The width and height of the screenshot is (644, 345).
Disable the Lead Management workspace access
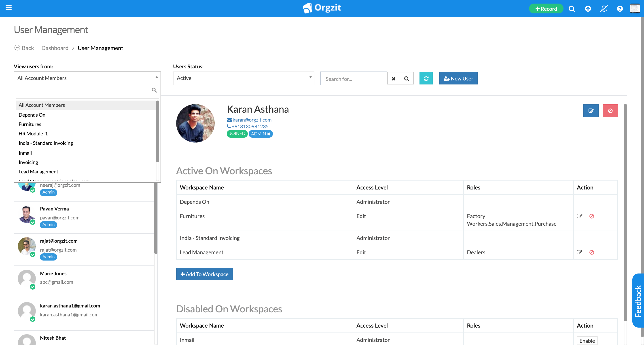coord(591,252)
